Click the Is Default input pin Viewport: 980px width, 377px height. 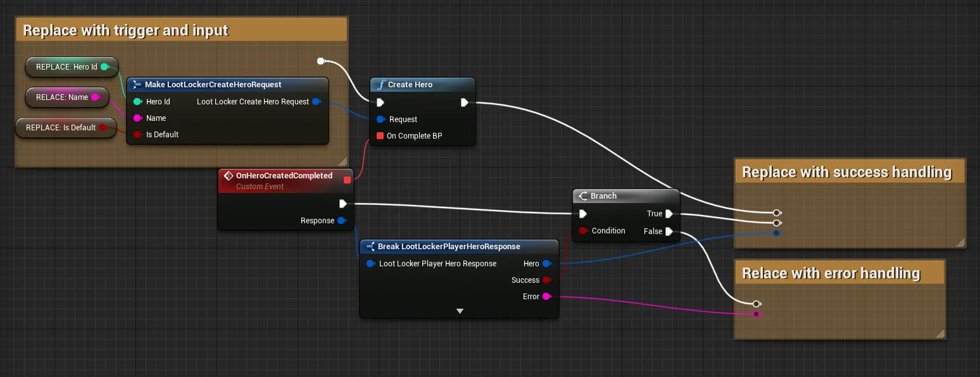coord(137,134)
